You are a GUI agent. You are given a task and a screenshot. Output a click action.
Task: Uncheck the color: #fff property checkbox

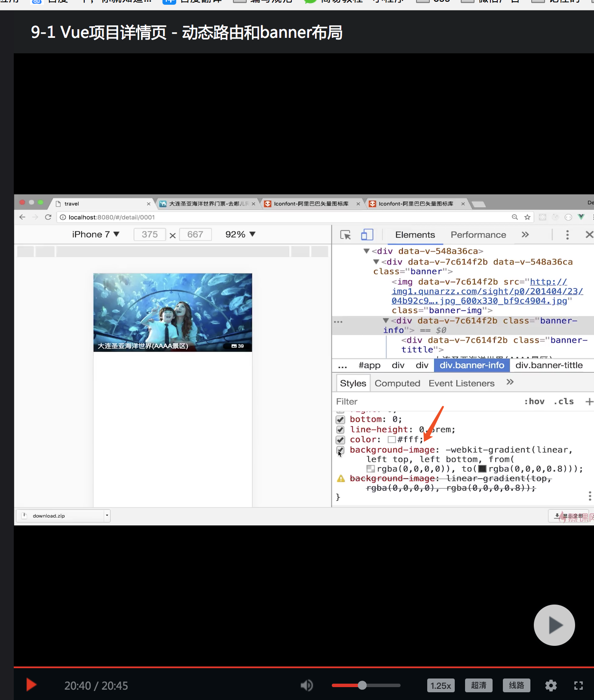click(x=340, y=439)
